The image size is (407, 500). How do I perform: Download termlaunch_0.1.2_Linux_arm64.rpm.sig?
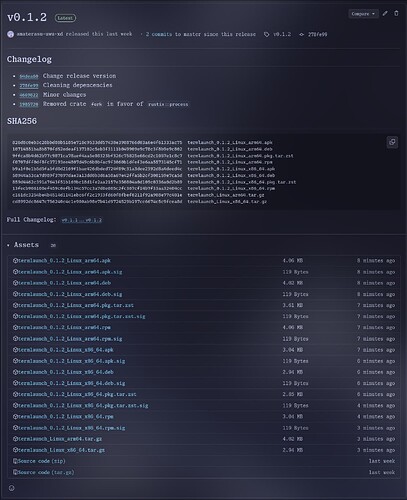tap(70, 339)
